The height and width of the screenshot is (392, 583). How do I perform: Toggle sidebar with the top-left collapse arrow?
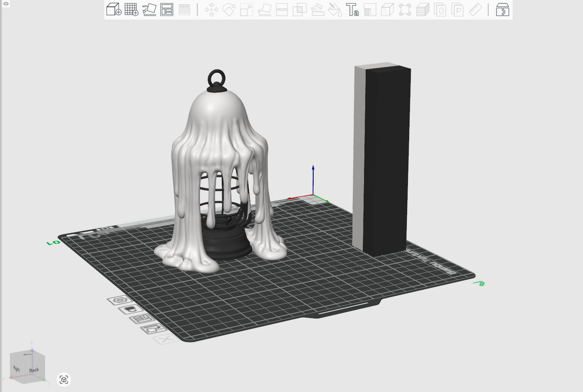pos(6,3)
